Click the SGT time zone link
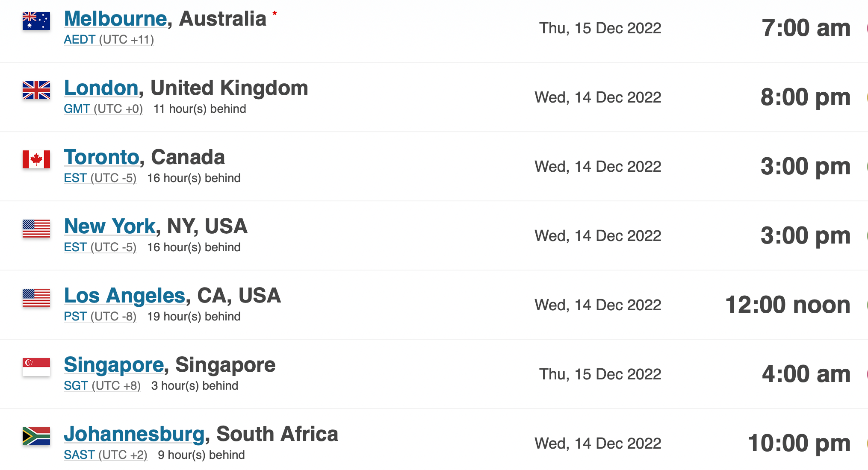The width and height of the screenshot is (868, 470). click(76, 385)
